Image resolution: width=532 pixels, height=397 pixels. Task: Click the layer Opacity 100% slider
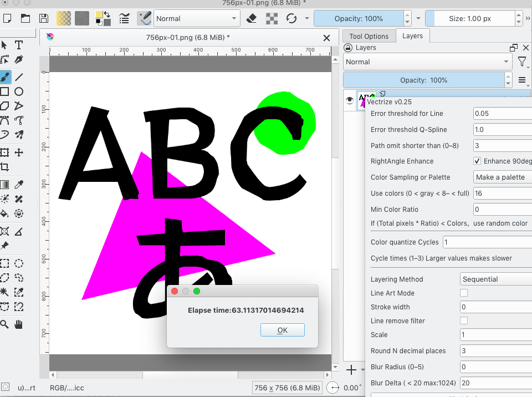tap(424, 80)
